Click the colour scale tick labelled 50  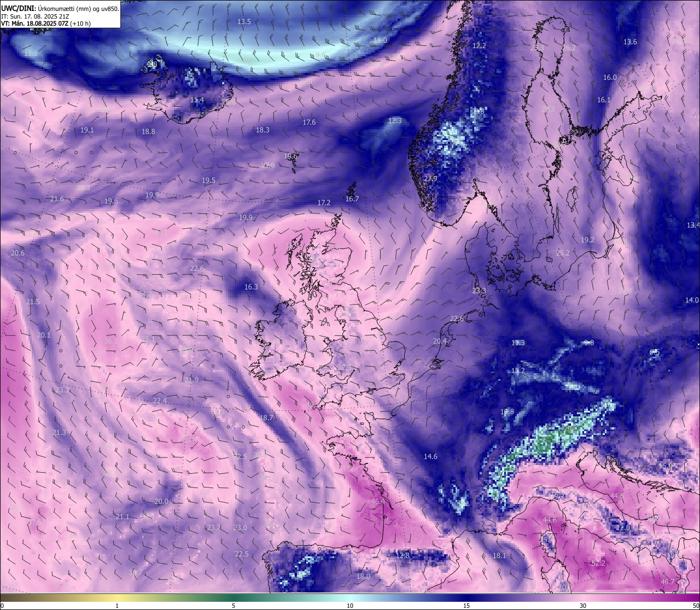696,606
